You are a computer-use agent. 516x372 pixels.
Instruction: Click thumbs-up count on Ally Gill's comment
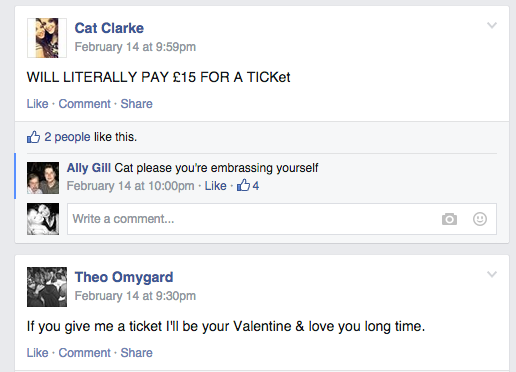(x=248, y=185)
